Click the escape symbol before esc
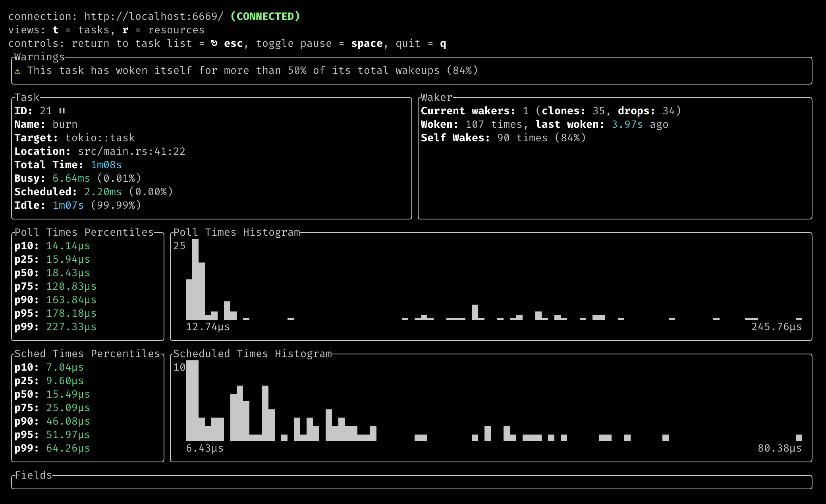826x504 pixels. pyautogui.click(x=214, y=43)
